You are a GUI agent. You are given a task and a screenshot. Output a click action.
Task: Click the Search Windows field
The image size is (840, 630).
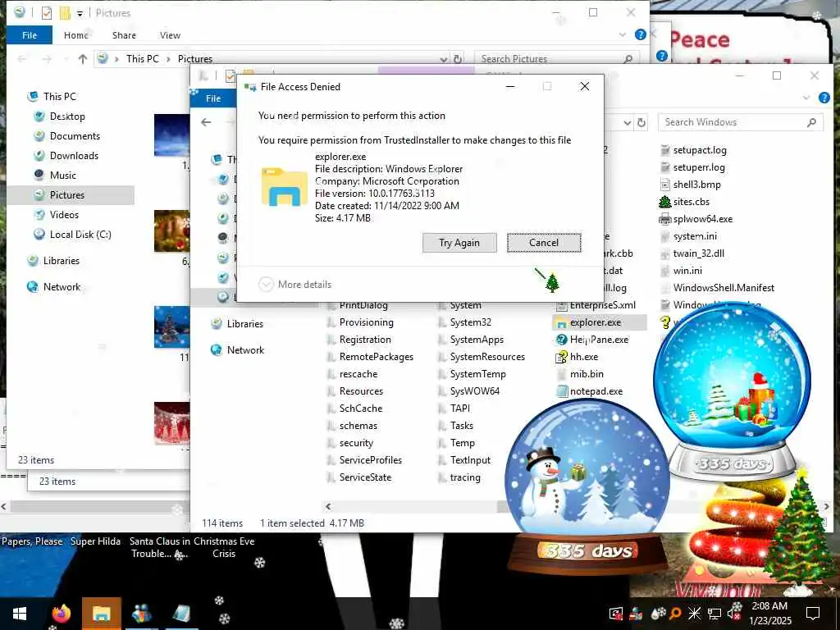741,122
